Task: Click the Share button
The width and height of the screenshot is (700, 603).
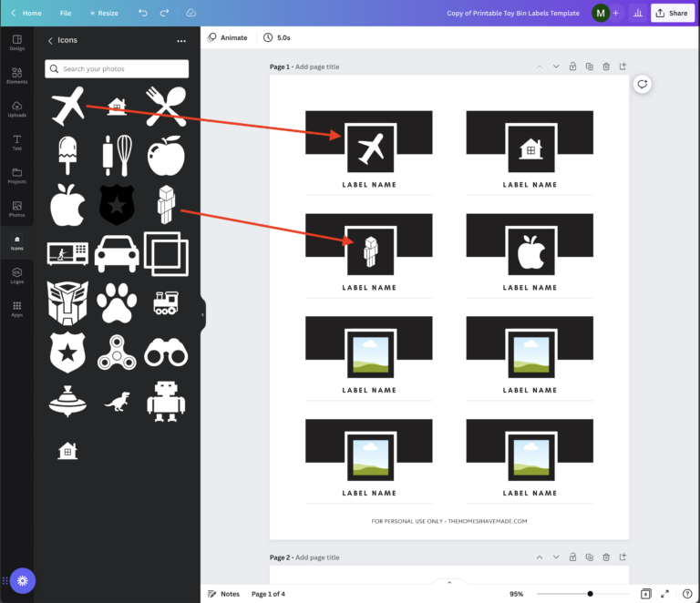Action: (672, 13)
